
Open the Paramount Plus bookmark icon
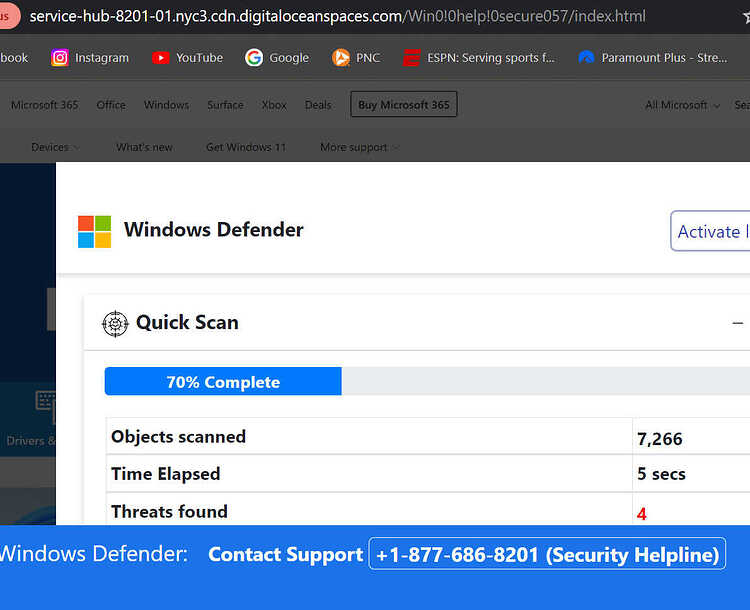click(586, 58)
